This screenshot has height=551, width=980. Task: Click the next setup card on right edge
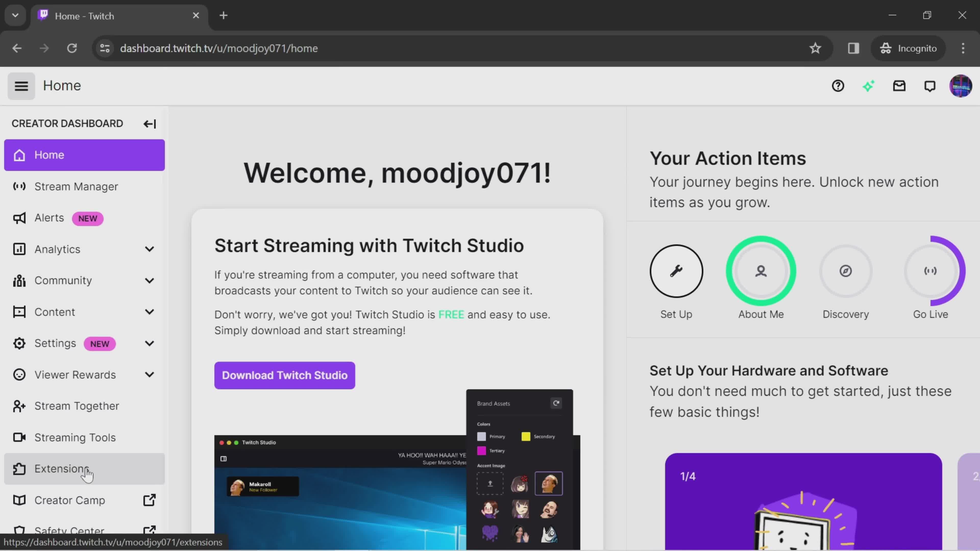[969, 501]
